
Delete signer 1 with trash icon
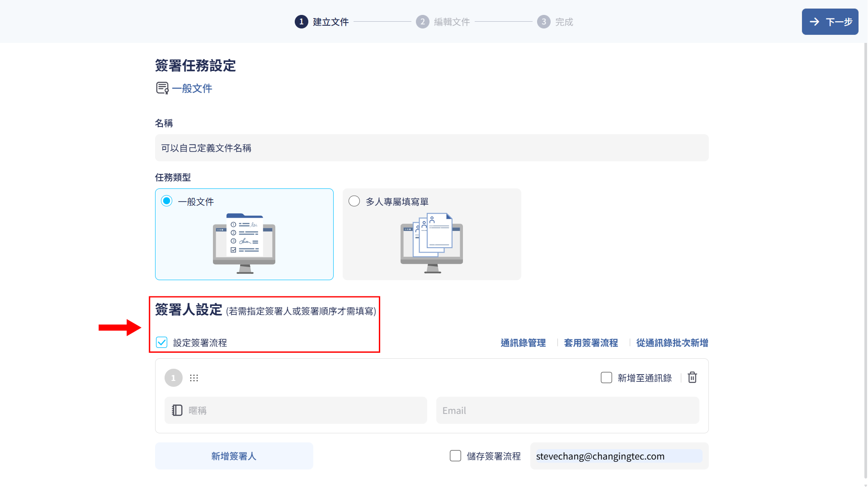(692, 377)
